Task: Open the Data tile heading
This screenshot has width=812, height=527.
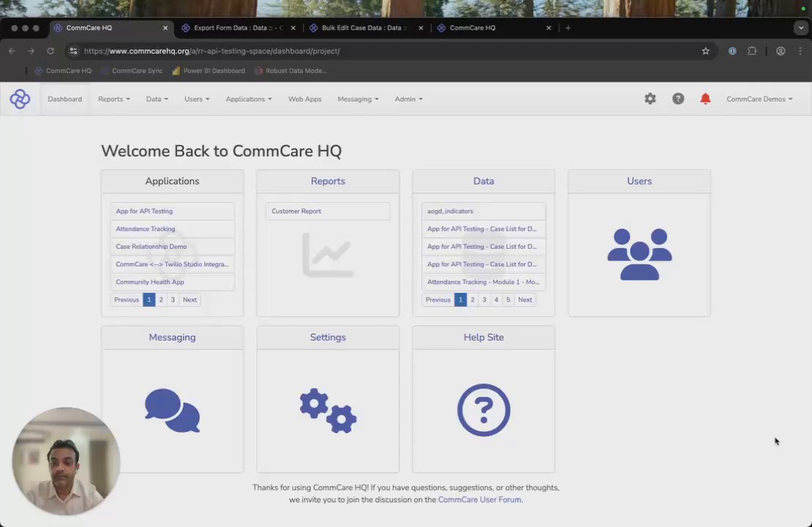Action: tap(484, 182)
